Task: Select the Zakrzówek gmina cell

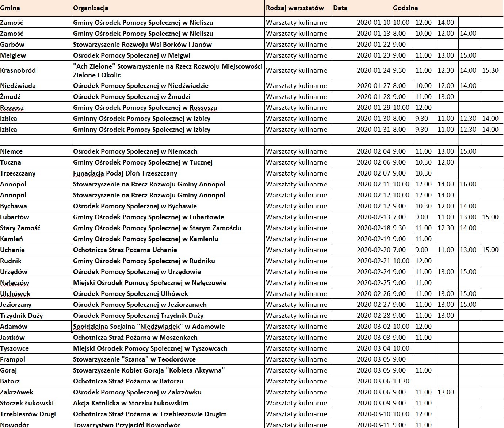Action: click(x=36, y=392)
